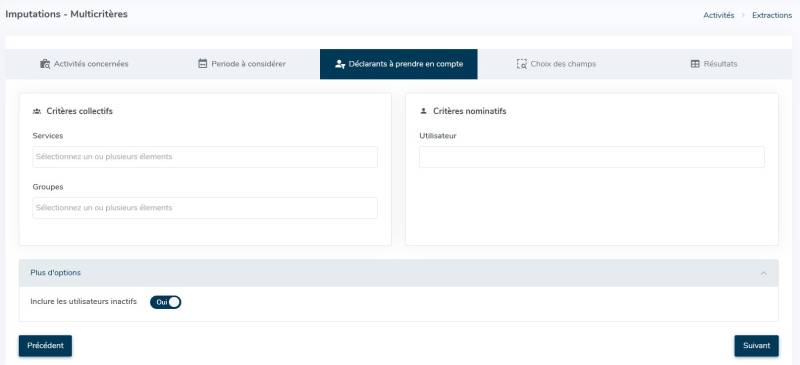Collapse the Plus d'options section chevron

[x=764, y=274]
